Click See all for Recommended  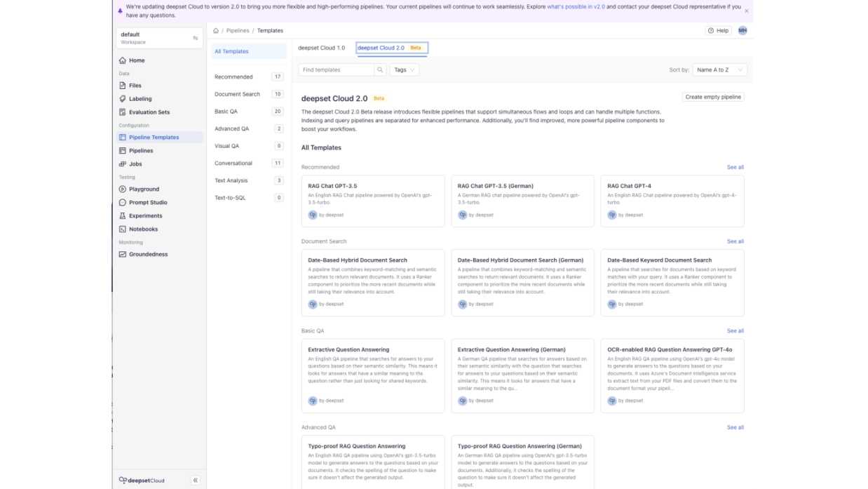(735, 167)
